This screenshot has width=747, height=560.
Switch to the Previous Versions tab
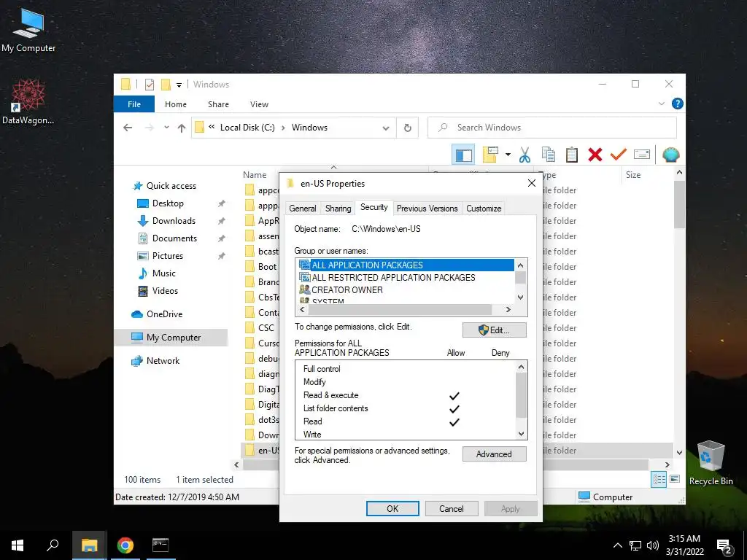pos(427,208)
